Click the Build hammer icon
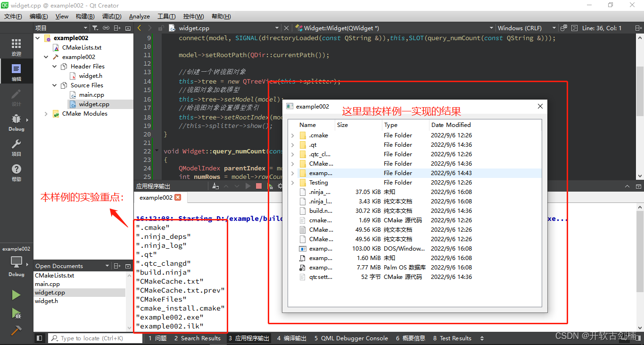The width and height of the screenshot is (644, 345). [16, 330]
